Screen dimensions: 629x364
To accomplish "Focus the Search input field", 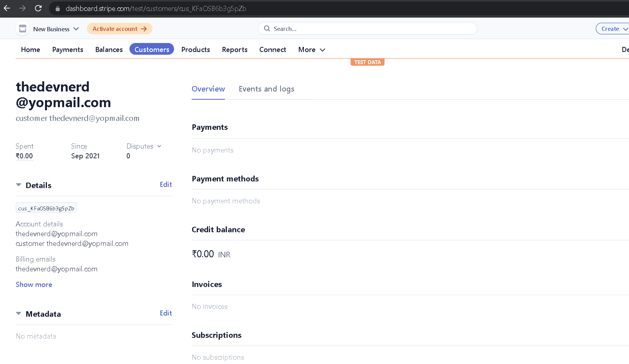I will pyautogui.click(x=367, y=29).
